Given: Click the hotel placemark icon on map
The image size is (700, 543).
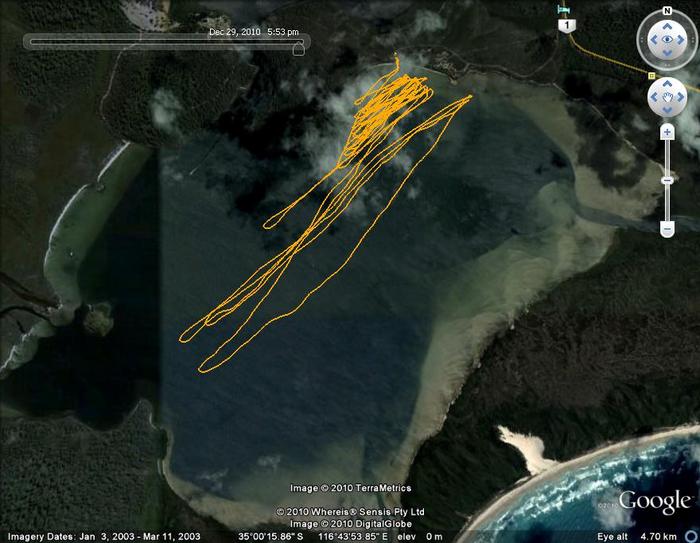Looking at the screenshot, I should (x=565, y=10).
